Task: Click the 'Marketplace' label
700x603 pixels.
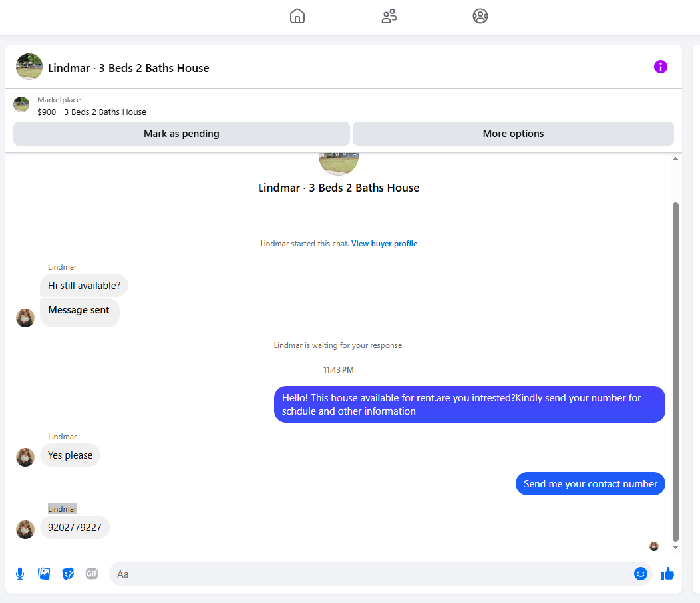Action: pyautogui.click(x=59, y=100)
